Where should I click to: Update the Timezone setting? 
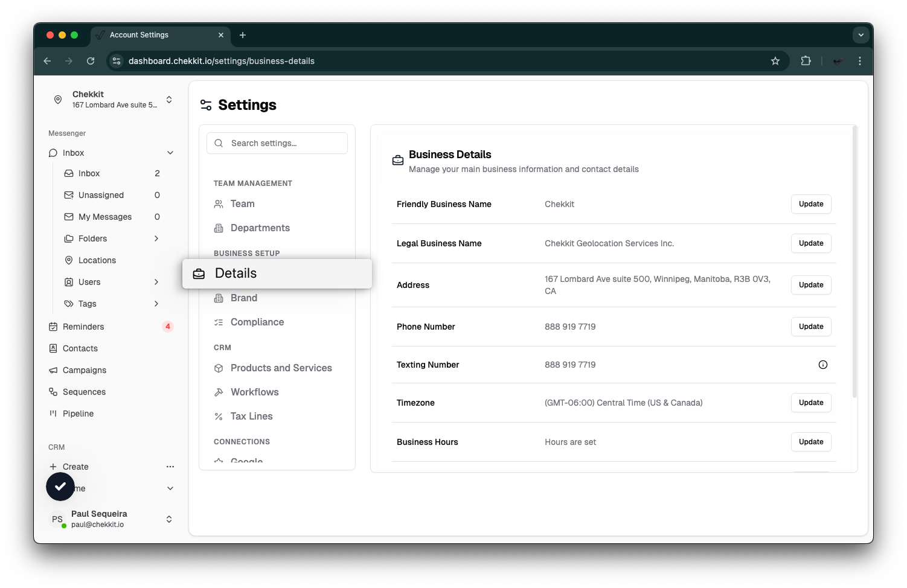[x=811, y=403]
